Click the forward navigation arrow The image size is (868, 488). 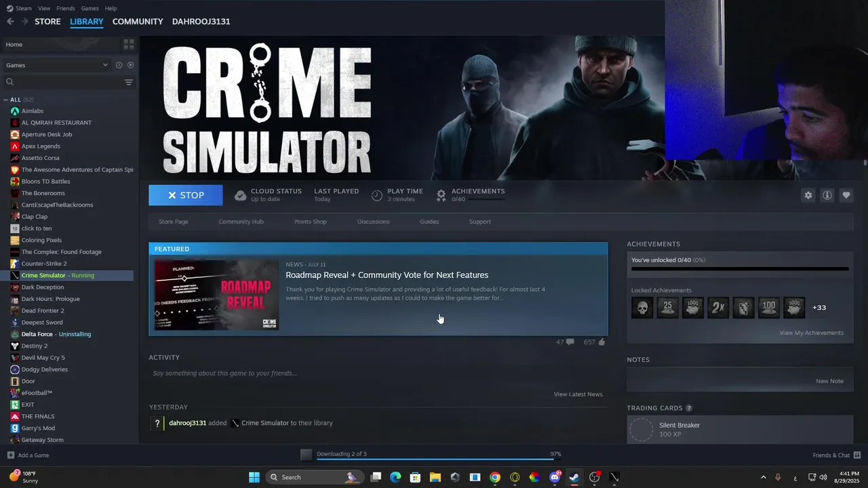click(24, 22)
